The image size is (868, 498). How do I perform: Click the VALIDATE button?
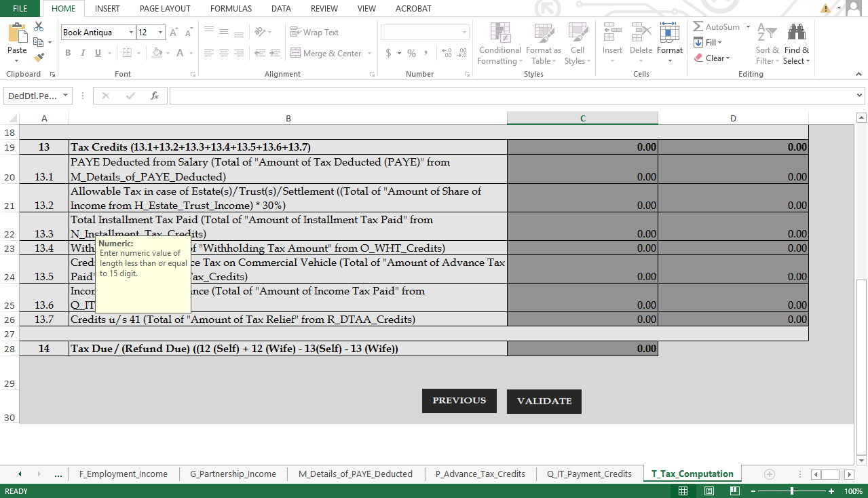(x=543, y=401)
